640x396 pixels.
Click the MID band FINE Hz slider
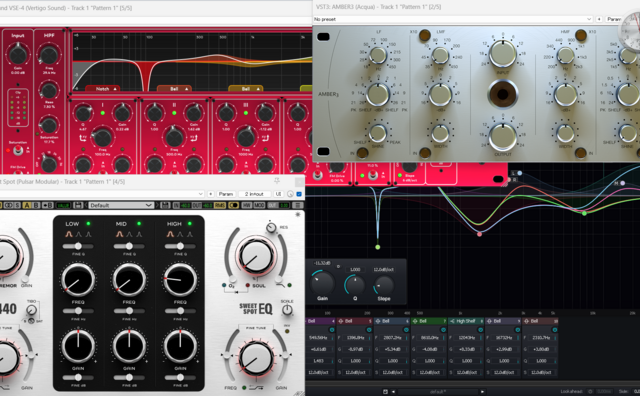[129, 311]
